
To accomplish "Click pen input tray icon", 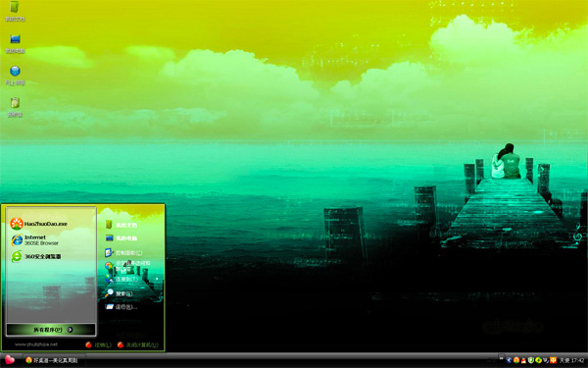I will coord(546,360).
